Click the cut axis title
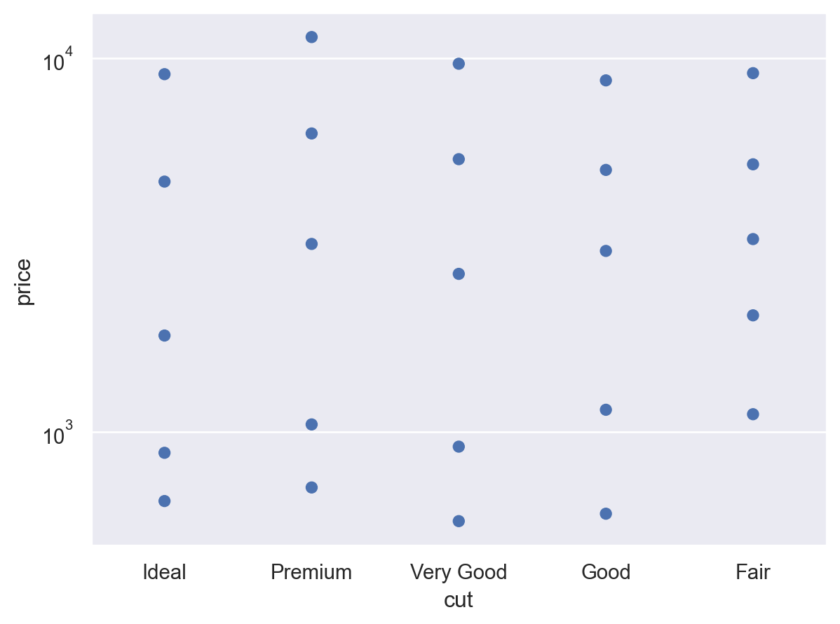This screenshot has height=624, width=840. [459, 600]
